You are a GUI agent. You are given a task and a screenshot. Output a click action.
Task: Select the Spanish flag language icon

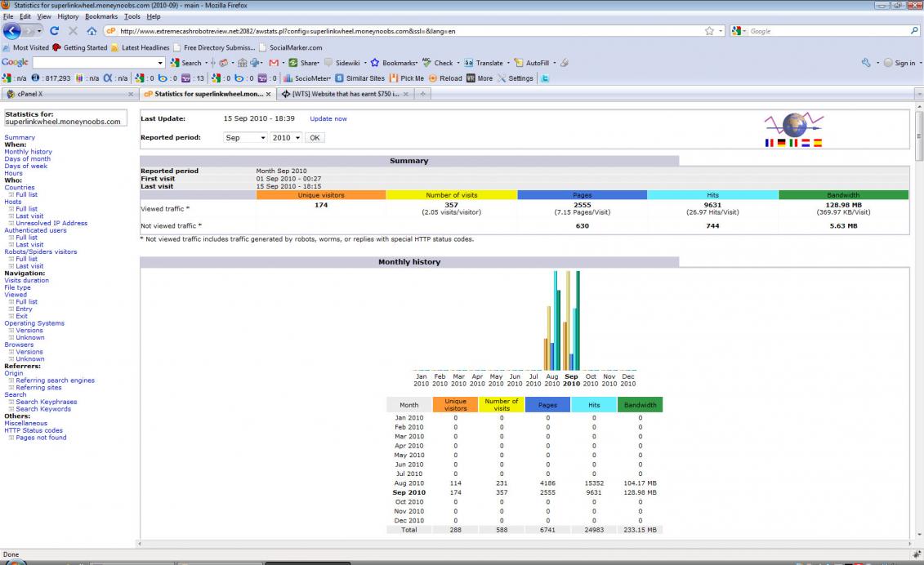point(817,143)
